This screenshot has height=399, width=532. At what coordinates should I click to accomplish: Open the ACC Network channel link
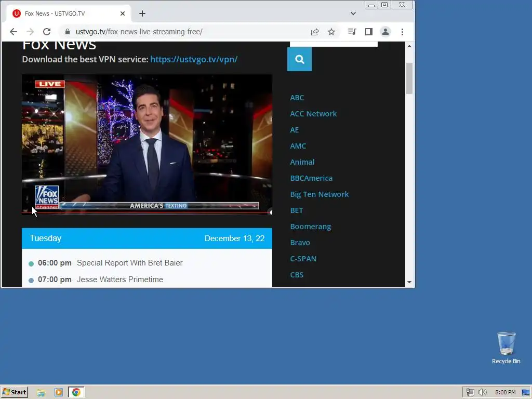[x=313, y=114]
